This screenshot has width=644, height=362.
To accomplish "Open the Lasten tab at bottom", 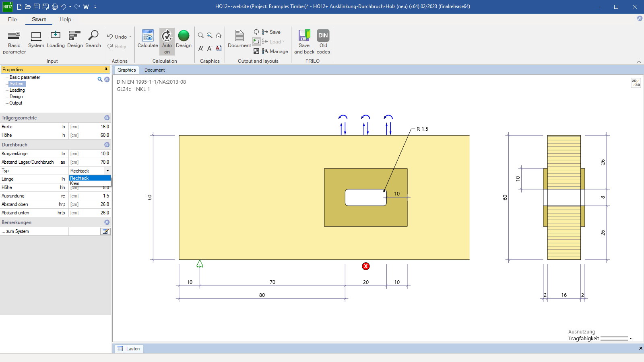I will tap(129, 349).
